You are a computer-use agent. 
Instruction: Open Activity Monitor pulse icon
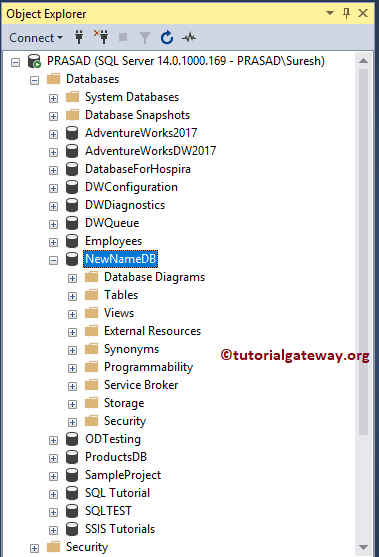[189, 37]
